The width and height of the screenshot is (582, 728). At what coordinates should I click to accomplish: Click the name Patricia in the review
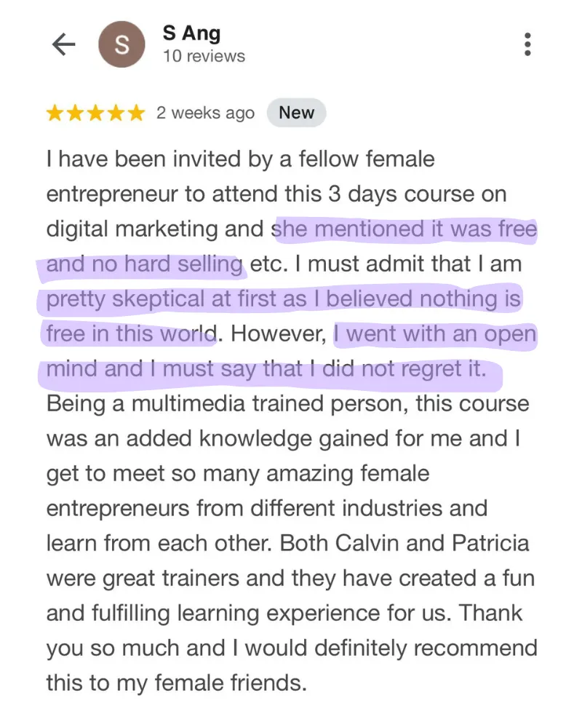point(490,543)
